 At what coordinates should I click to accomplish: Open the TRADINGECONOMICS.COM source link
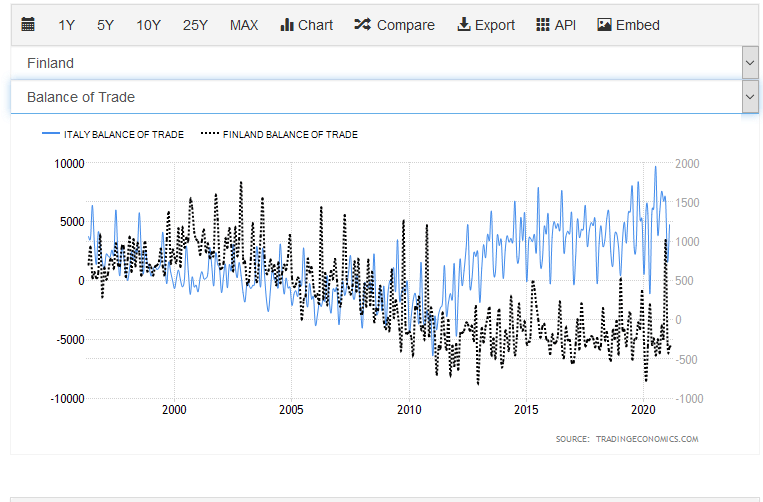(x=647, y=438)
